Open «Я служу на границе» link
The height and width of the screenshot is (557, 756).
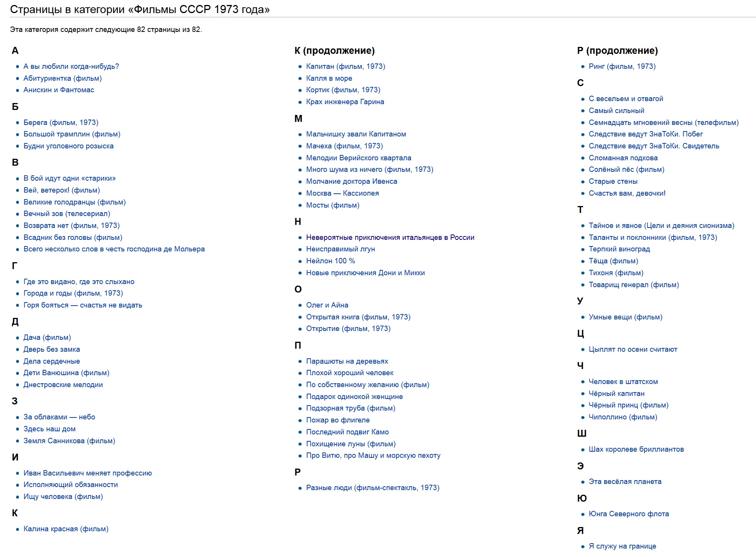622,546
